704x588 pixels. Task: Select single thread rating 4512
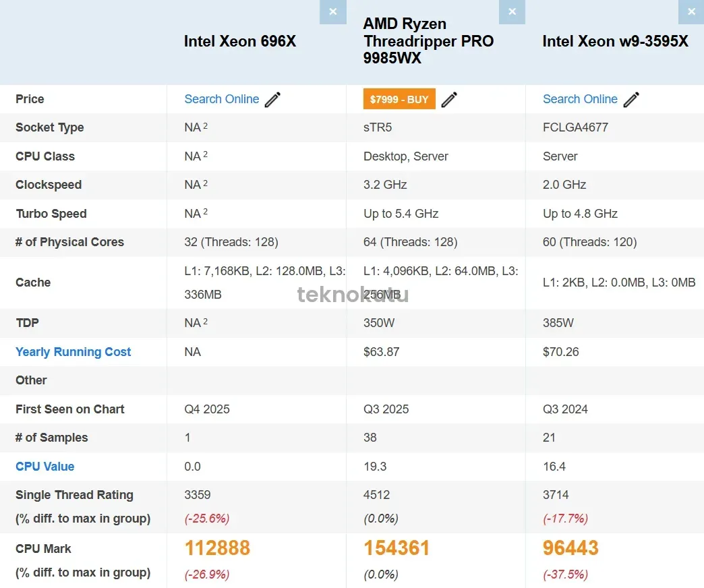[x=377, y=495]
